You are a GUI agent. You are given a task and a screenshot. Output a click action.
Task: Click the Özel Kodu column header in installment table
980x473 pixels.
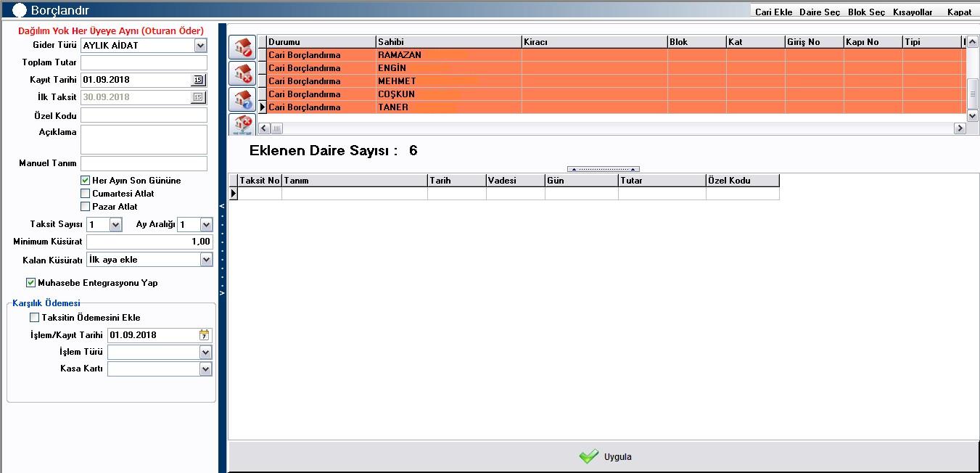pyautogui.click(x=743, y=181)
